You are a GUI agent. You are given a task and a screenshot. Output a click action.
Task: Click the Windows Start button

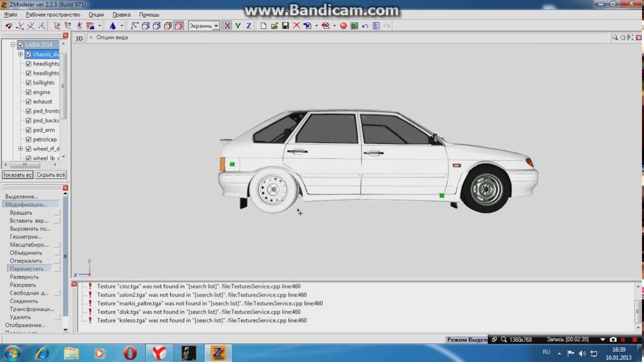(12, 352)
